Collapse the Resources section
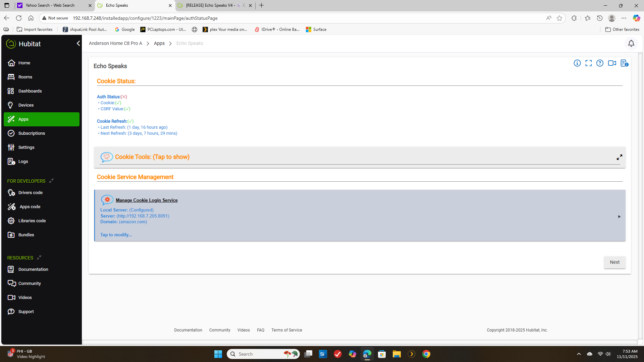644x362 pixels. 39,258
